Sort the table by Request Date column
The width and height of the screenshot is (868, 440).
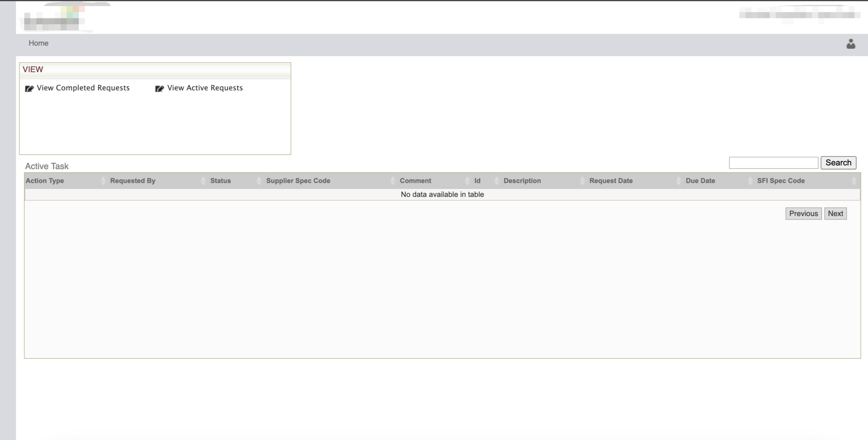point(678,180)
